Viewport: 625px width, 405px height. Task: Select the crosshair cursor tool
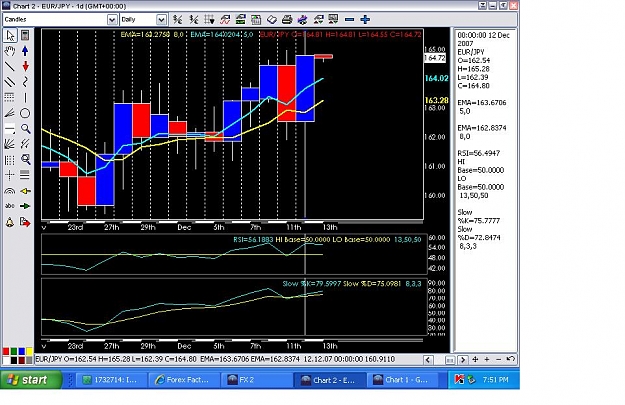click(10, 175)
